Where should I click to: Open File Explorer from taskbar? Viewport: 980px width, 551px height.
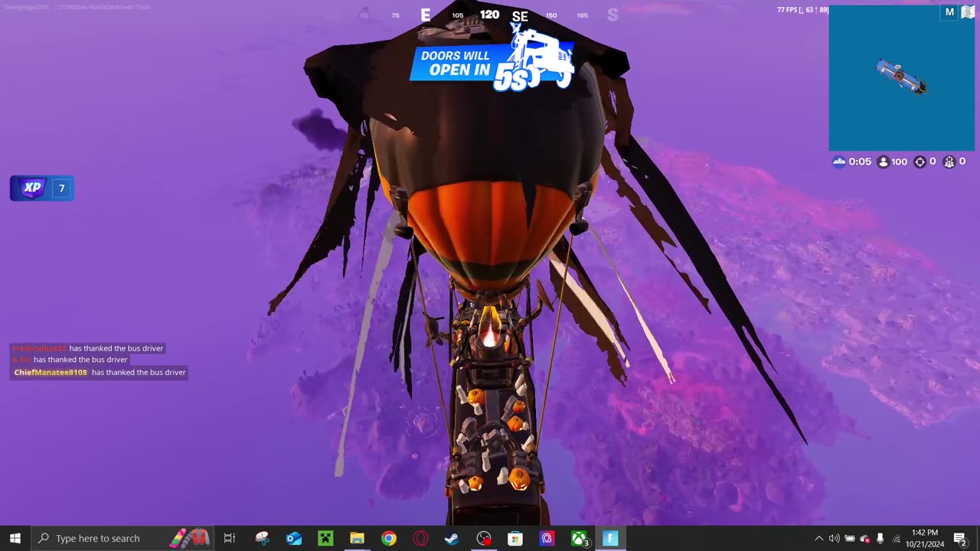point(357,538)
